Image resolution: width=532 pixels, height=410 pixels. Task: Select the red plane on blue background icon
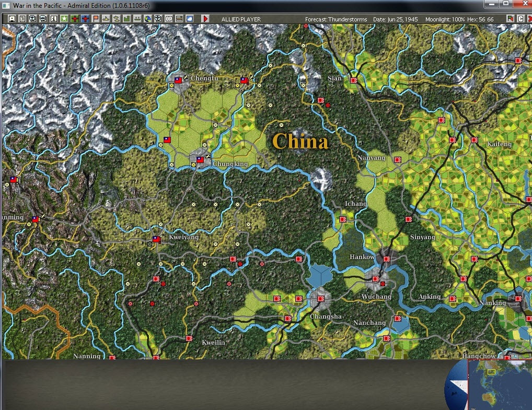point(85,19)
